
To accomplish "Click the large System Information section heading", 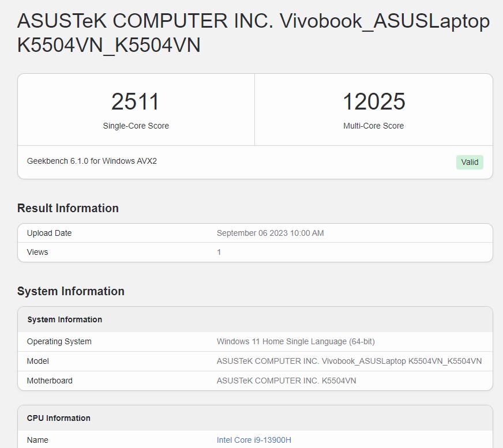I will pyautogui.click(x=71, y=291).
